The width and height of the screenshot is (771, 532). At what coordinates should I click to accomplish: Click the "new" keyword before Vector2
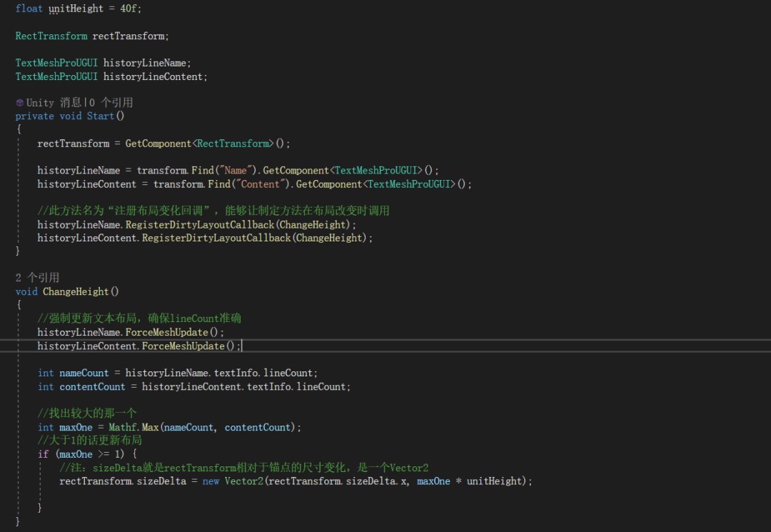click(x=211, y=481)
